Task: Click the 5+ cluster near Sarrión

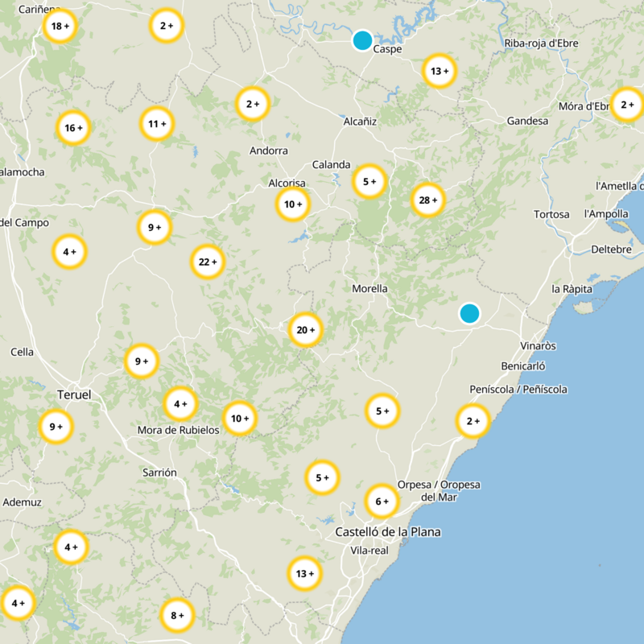Action: 323,477
